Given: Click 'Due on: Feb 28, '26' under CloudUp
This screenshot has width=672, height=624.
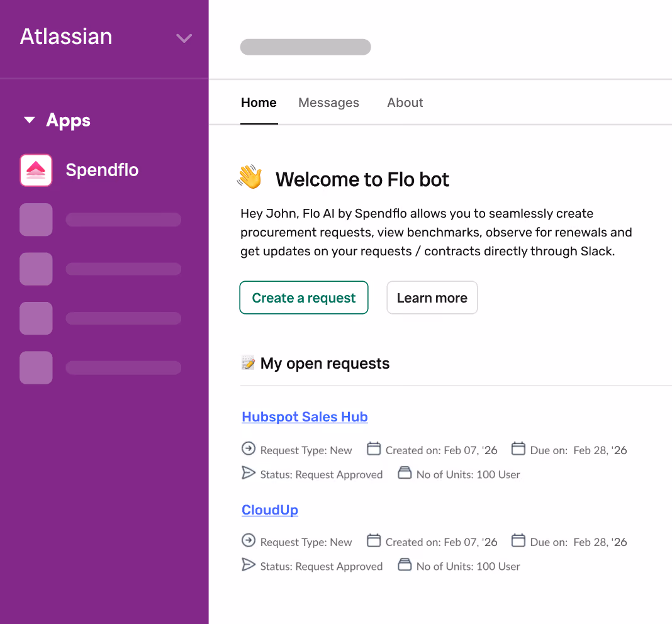Looking at the screenshot, I should point(579,542).
